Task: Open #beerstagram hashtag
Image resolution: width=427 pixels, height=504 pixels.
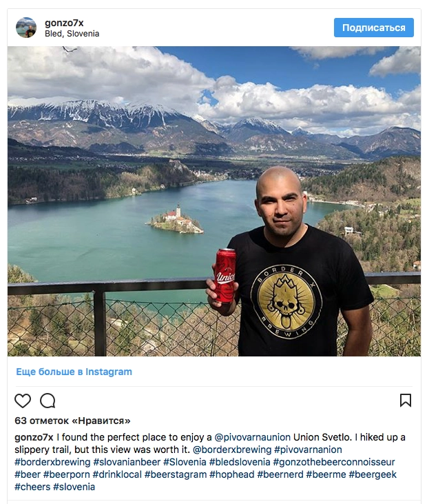Action: point(176,474)
